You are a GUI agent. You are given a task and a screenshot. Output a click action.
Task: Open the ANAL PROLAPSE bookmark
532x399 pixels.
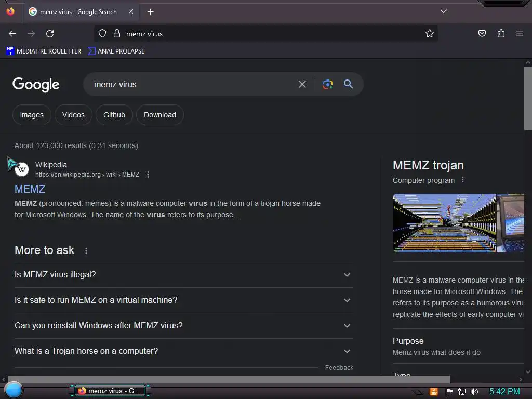pyautogui.click(x=116, y=51)
